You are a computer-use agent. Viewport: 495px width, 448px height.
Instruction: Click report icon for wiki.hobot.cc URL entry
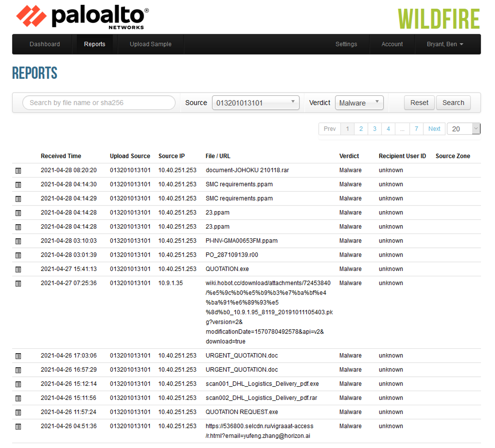tap(18, 283)
